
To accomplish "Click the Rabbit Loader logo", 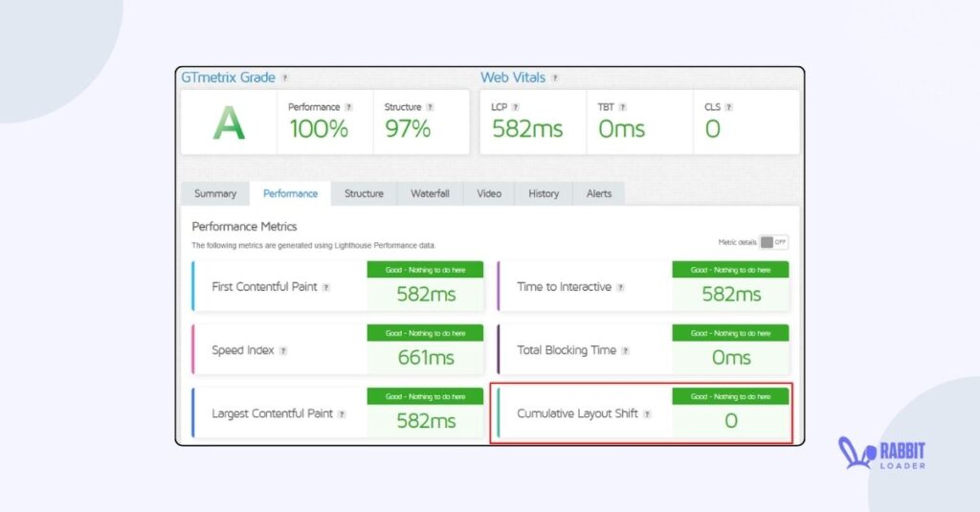I will click(881, 454).
